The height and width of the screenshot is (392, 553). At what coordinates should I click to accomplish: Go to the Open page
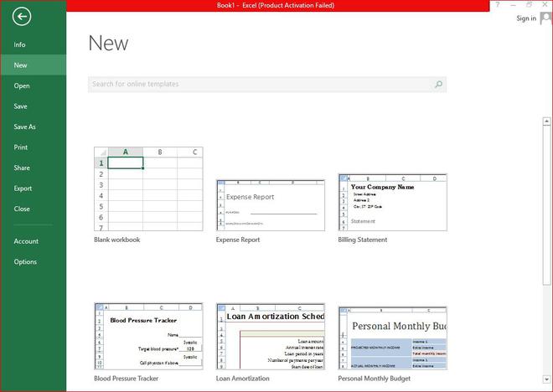coord(34,85)
